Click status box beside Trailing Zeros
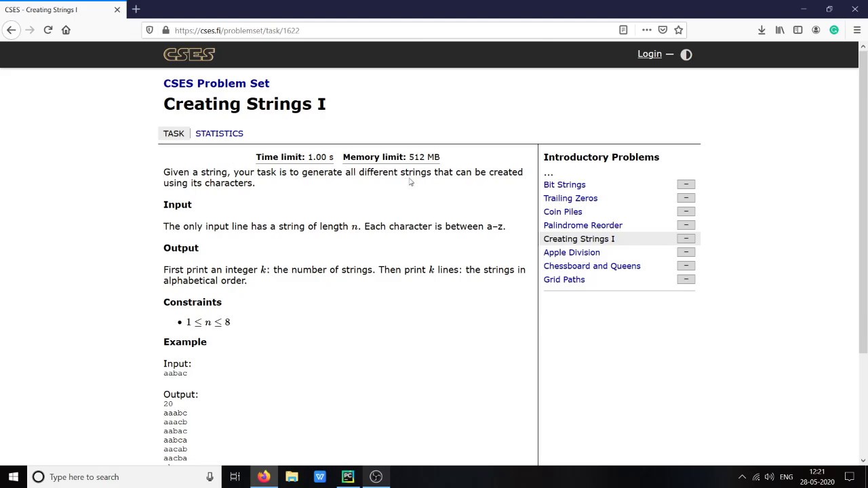Screen dimensions: 868x488 (686, 198)
